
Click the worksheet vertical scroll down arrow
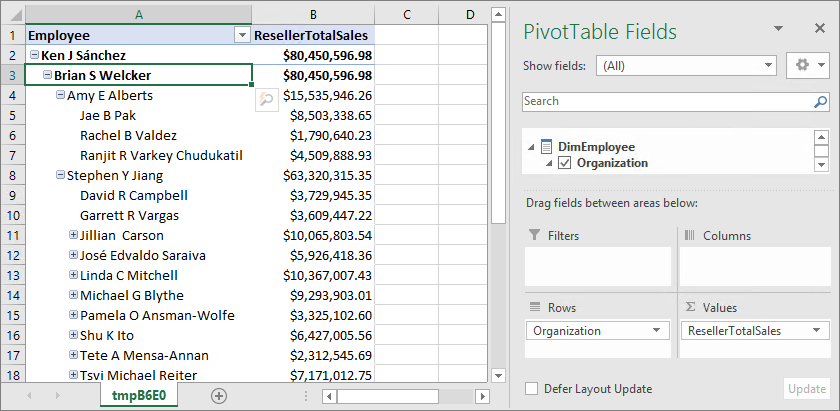click(499, 375)
